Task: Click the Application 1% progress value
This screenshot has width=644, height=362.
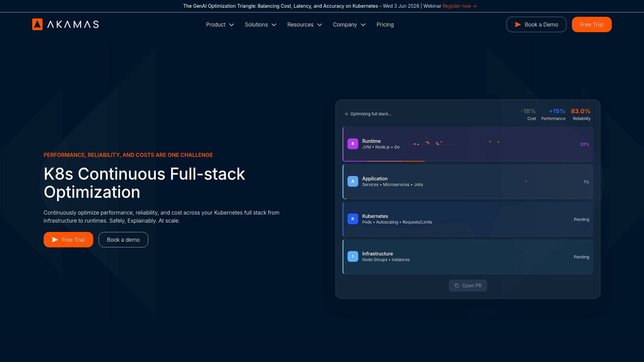Action: [586, 182]
